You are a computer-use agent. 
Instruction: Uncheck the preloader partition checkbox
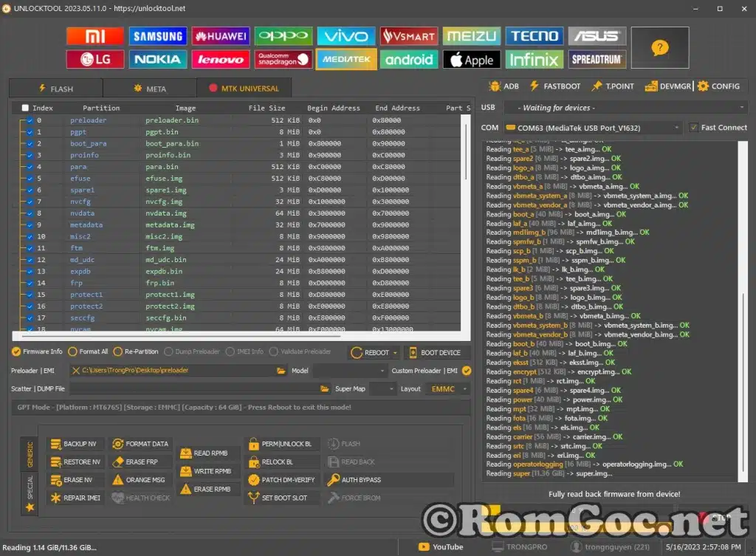pyautogui.click(x=30, y=120)
